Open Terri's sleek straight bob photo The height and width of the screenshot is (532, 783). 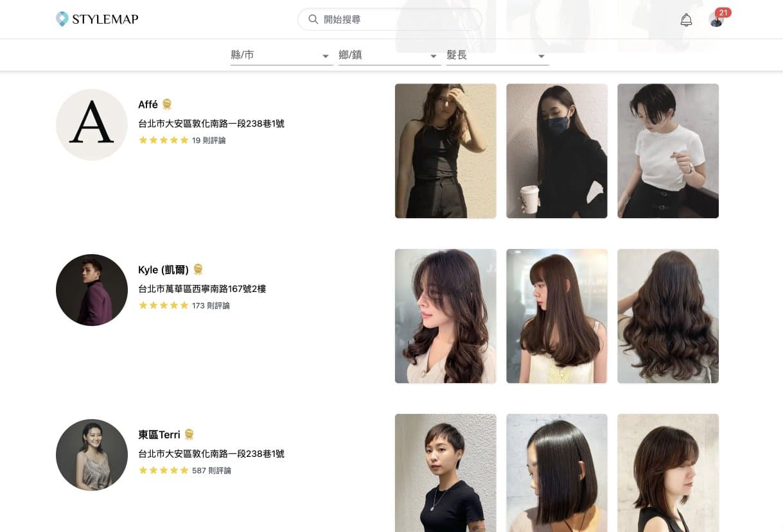pyautogui.click(x=557, y=473)
